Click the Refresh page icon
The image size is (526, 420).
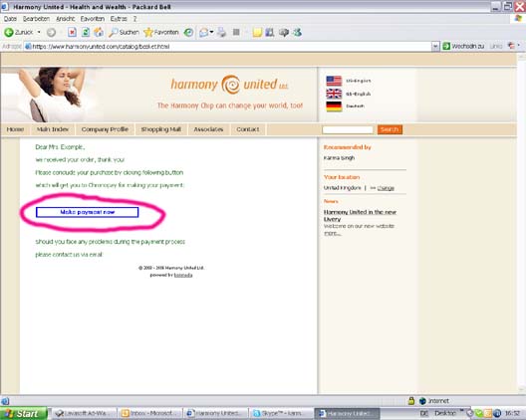tap(86, 32)
